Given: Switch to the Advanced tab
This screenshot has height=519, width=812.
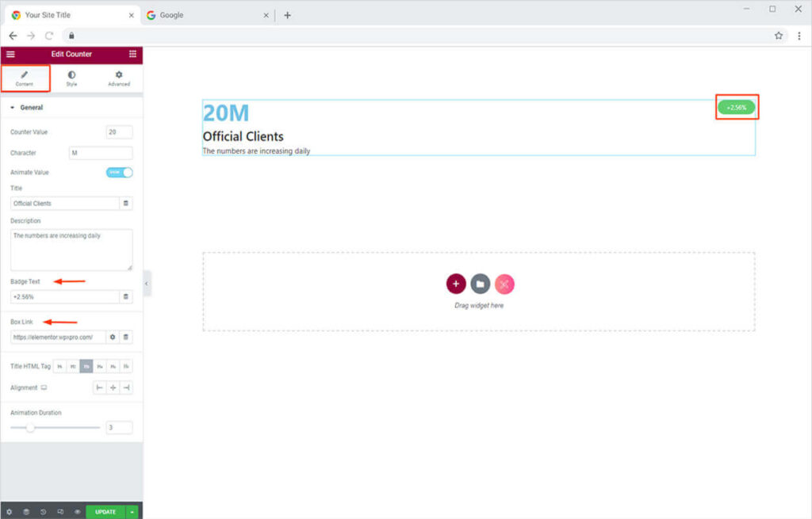Looking at the screenshot, I should [119, 78].
